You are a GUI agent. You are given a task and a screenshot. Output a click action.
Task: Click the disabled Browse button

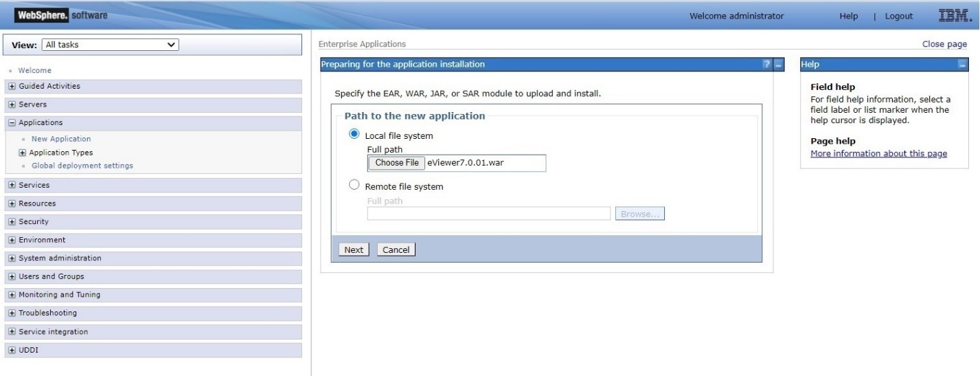tap(640, 214)
